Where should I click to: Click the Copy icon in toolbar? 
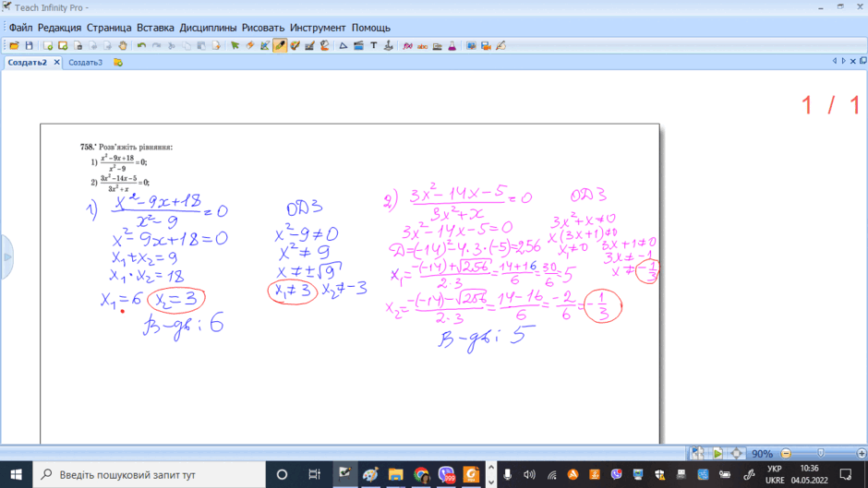187,46
